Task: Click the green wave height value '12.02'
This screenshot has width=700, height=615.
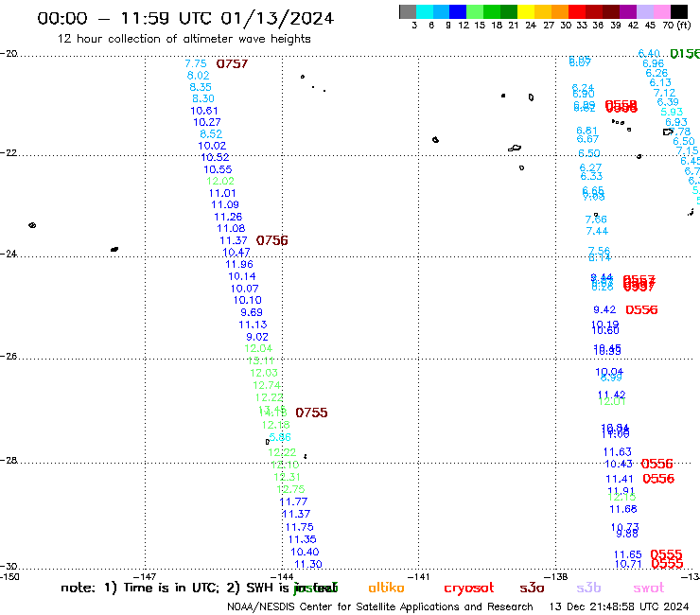Action: click(x=220, y=182)
